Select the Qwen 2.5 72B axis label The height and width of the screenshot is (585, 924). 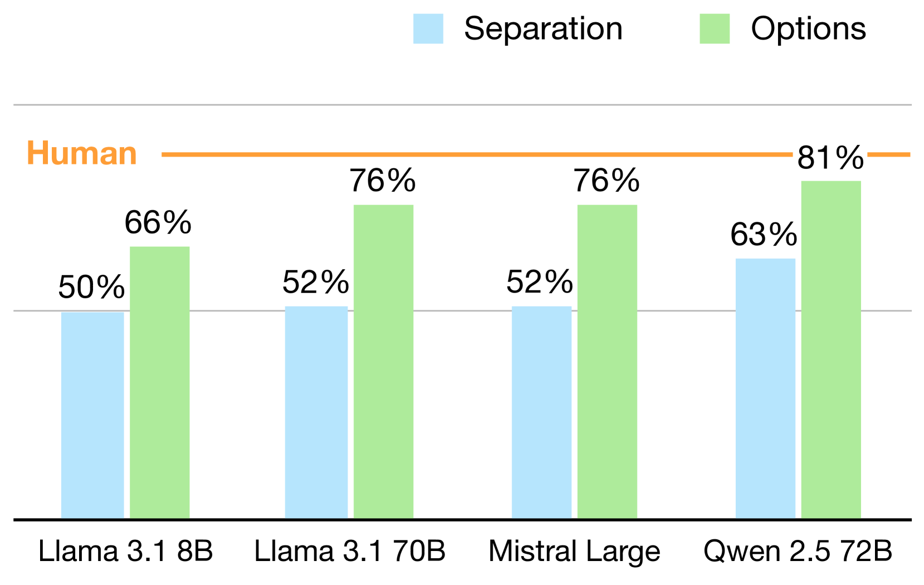click(798, 552)
